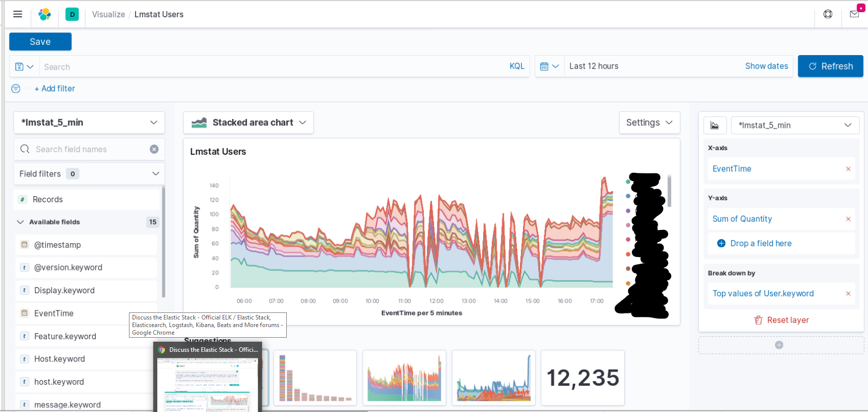Toggle the KQL query language switch

[517, 66]
